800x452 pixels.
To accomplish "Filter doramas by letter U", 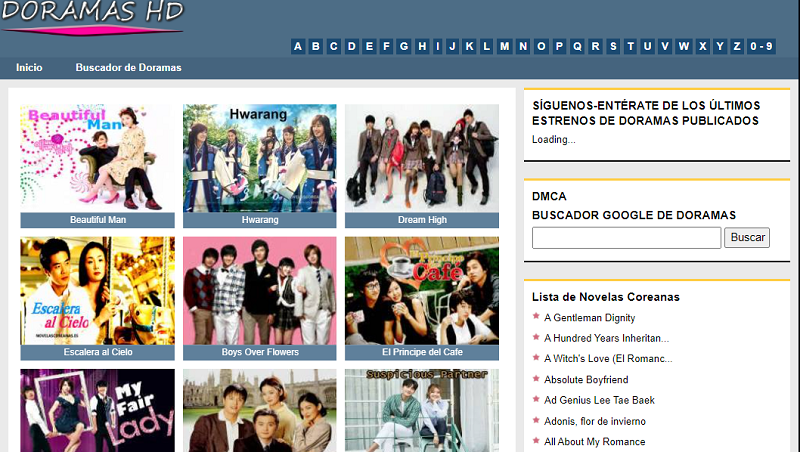I will pyautogui.click(x=647, y=46).
